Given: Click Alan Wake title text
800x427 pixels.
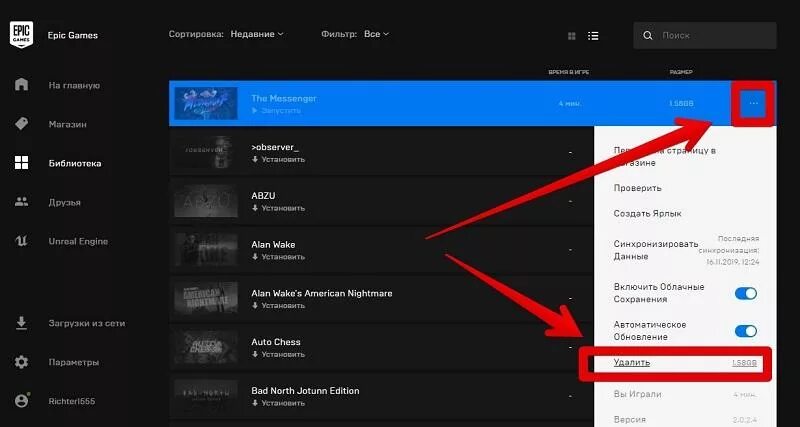Looking at the screenshot, I should pos(273,245).
